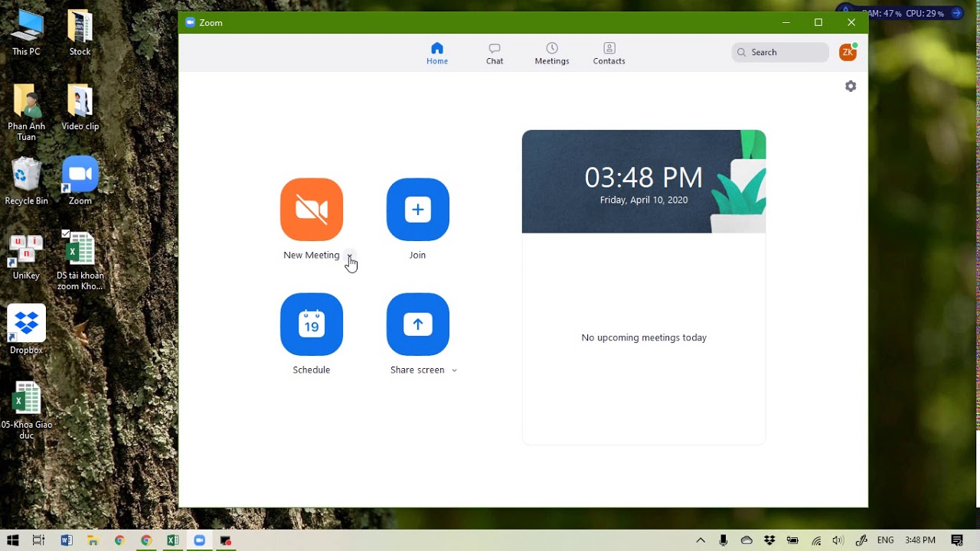This screenshot has width=980, height=551.
Task: Show hidden system tray icons
Action: 701,540
